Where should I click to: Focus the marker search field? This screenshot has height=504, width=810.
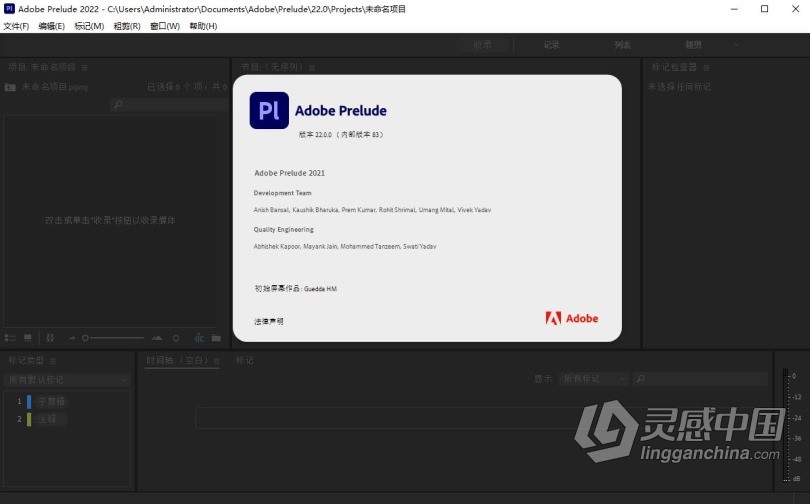pos(700,379)
